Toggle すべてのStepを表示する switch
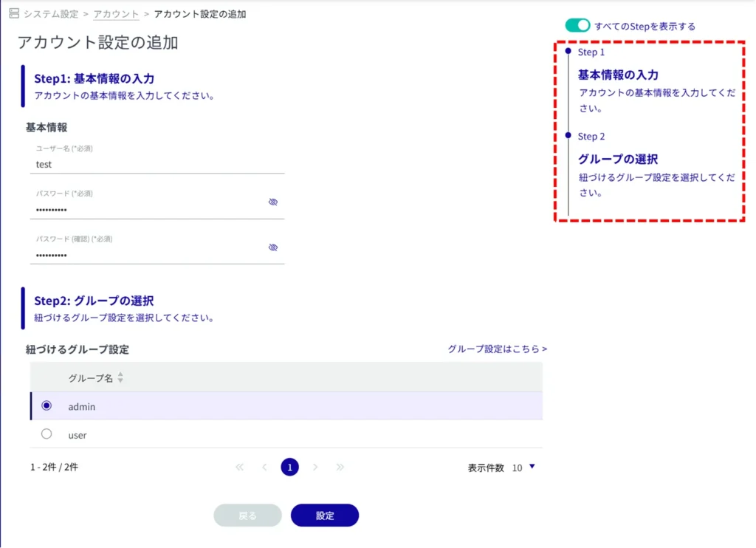This screenshot has height=548, width=756. (577, 26)
